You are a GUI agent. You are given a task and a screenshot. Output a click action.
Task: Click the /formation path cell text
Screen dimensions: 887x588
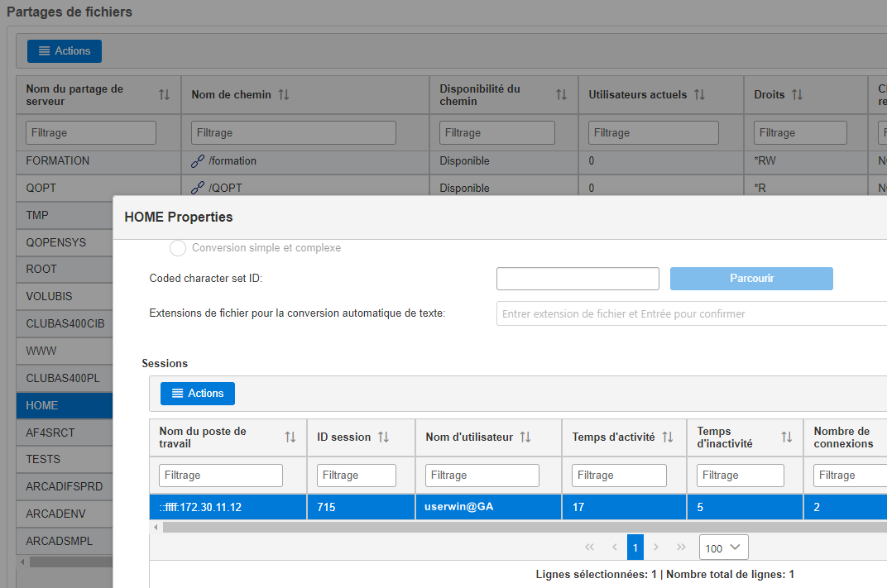tap(233, 161)
